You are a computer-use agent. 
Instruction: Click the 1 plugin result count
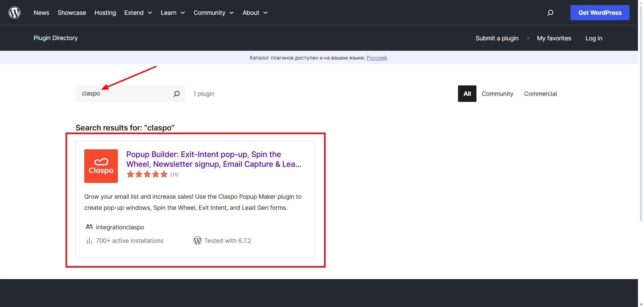pos(204,94)
